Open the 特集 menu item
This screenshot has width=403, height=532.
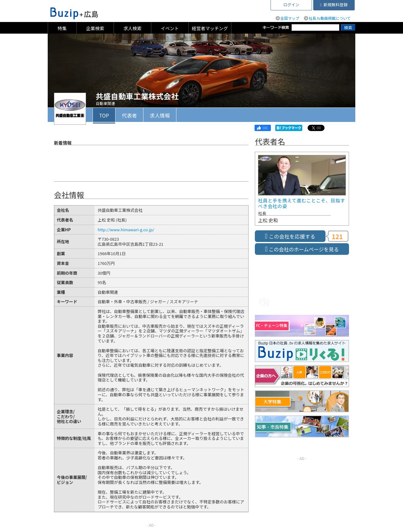click(x=62, y=28)
